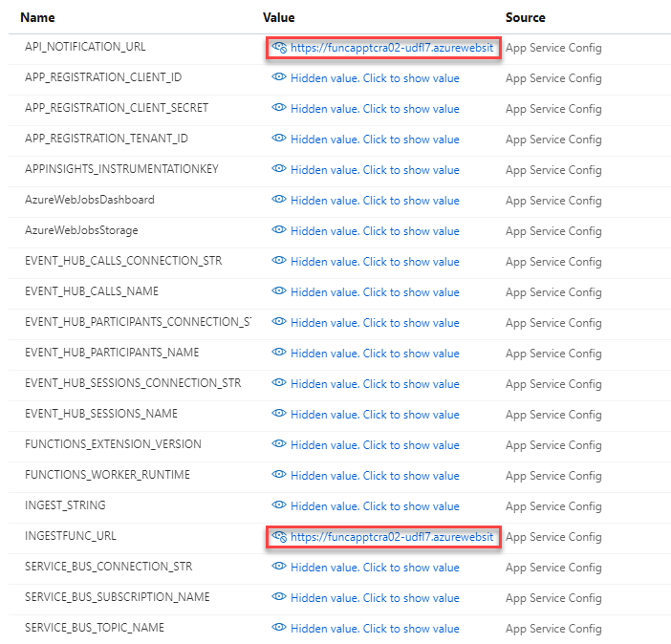Reveal EVENT_HUB_CALLS_CONNECTION_STR via eye icon
This screenshot has height=644, width=671.
point(279,260)
